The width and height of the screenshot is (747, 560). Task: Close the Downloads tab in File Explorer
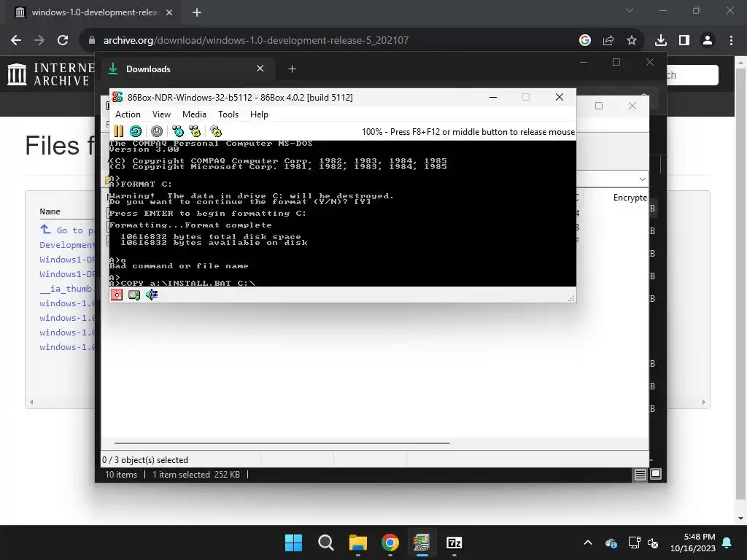[260, 69]
